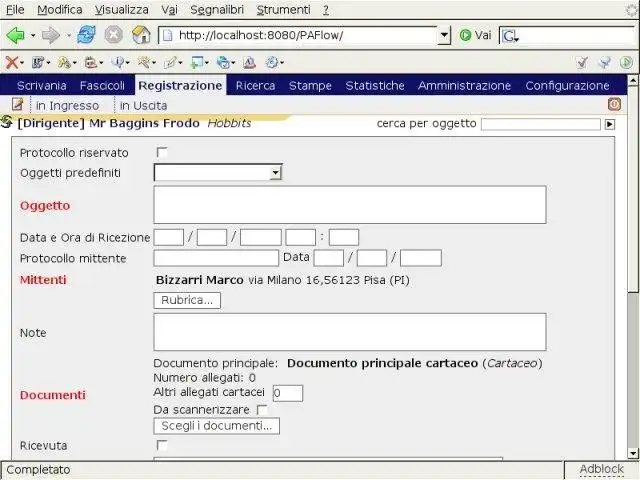
Task: Reload the page with the blue refresh icon
Action: [x=87, y=35]
